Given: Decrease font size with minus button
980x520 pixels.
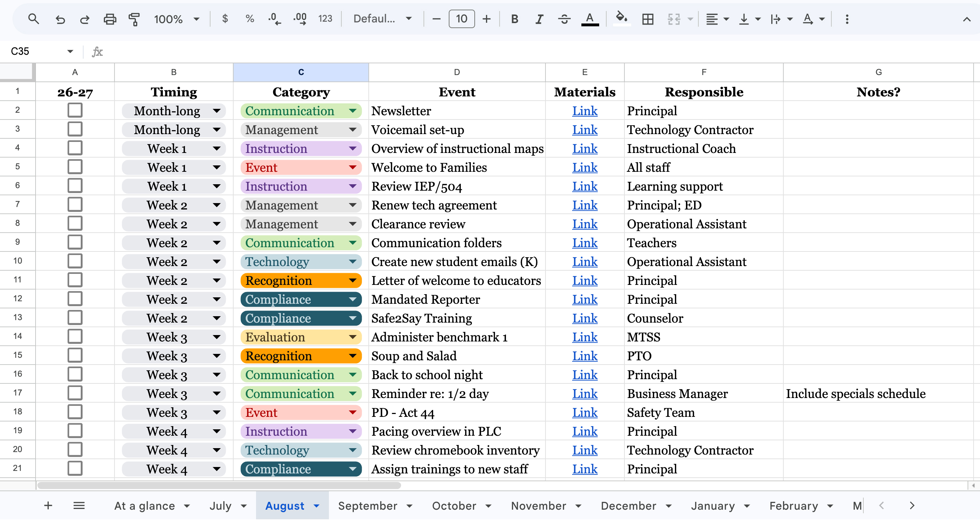Looking at the screenshot, I should pos(436,18).
